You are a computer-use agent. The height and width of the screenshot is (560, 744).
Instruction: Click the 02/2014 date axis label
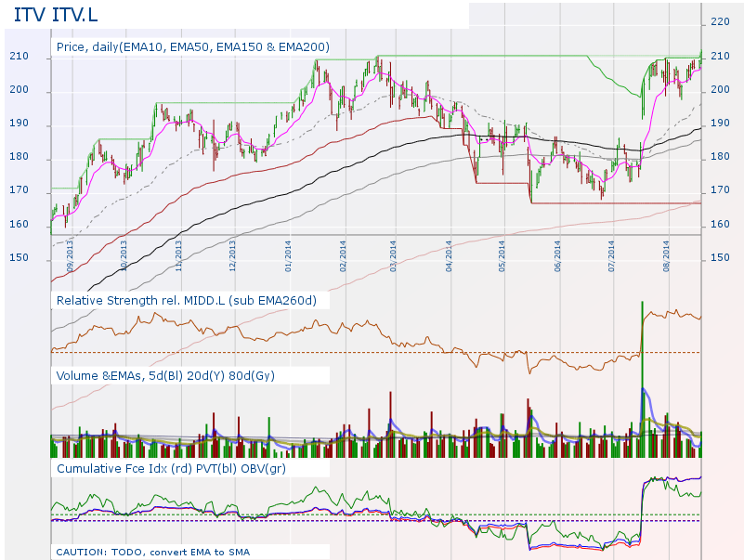343,256
